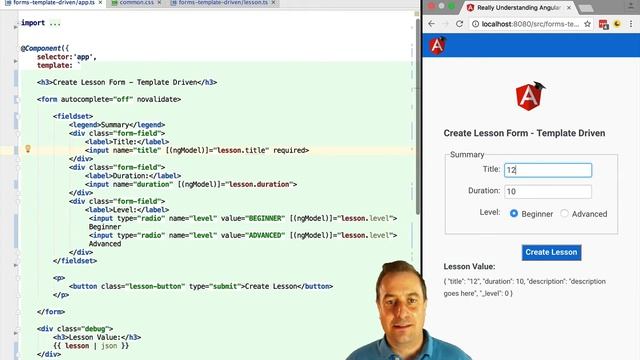Switch to forms-template-driven/app.ts tab
Image resolution: width=640 pixels, height=360 pixels.
53,3
